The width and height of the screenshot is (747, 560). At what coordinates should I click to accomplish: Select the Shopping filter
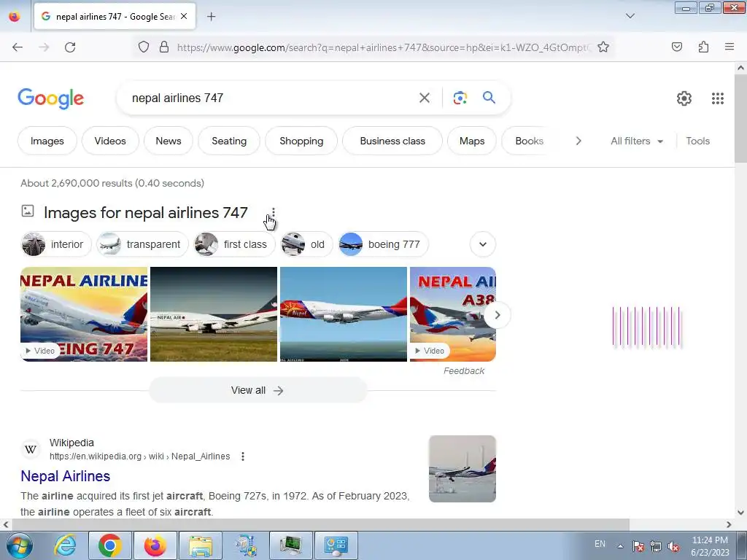click(301, 141)
